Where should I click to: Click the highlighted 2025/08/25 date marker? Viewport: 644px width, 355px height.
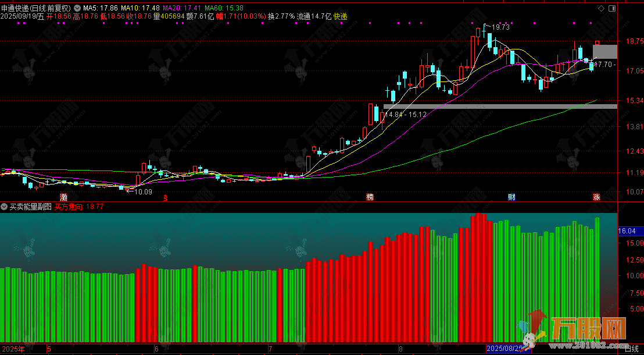[x=509, y=349]
